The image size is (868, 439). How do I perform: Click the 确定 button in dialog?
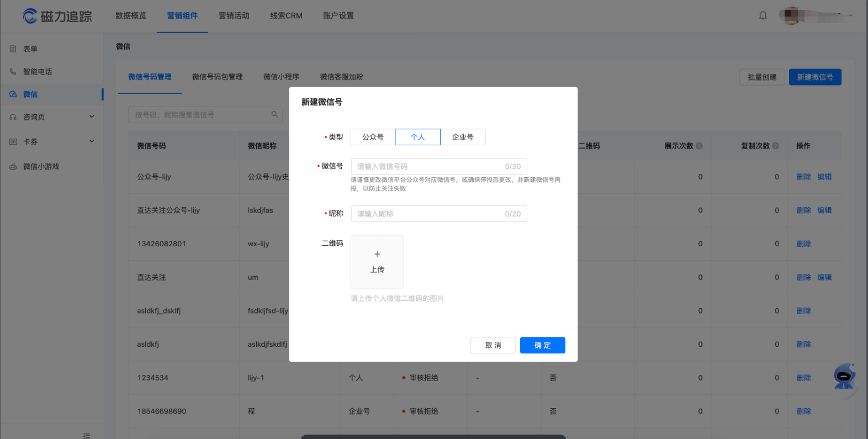tap(543, 345)
